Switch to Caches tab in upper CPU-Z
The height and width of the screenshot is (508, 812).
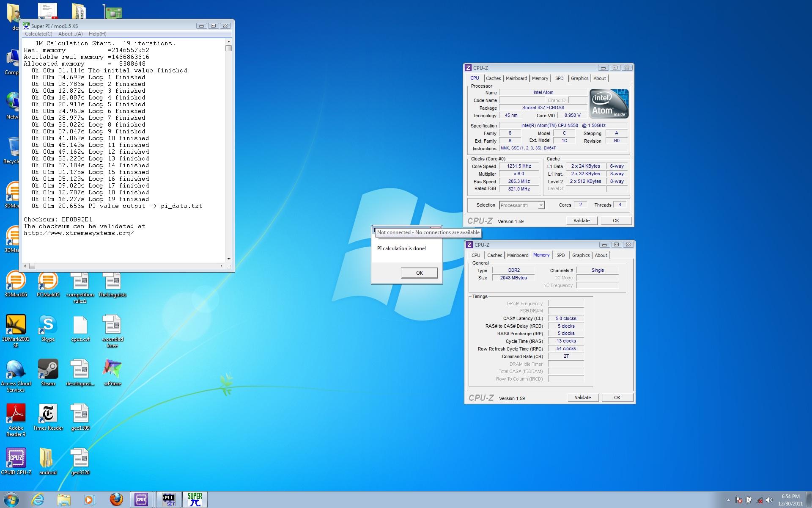[x=493, y=78]
